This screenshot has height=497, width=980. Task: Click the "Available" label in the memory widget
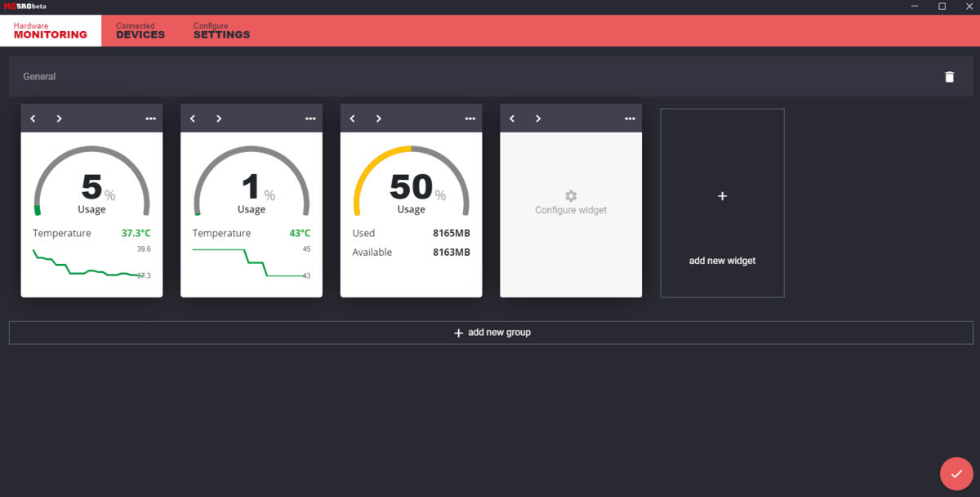tap(372, 253)
